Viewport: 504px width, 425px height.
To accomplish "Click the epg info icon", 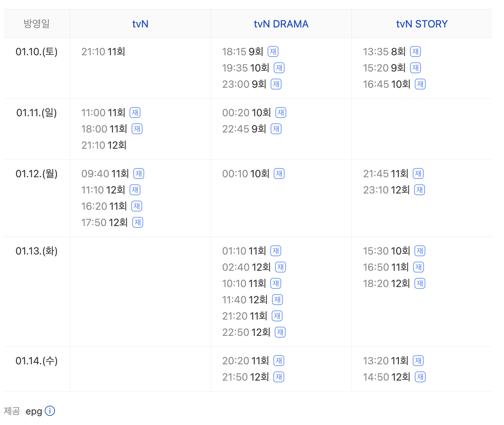I will pos(50,411).
